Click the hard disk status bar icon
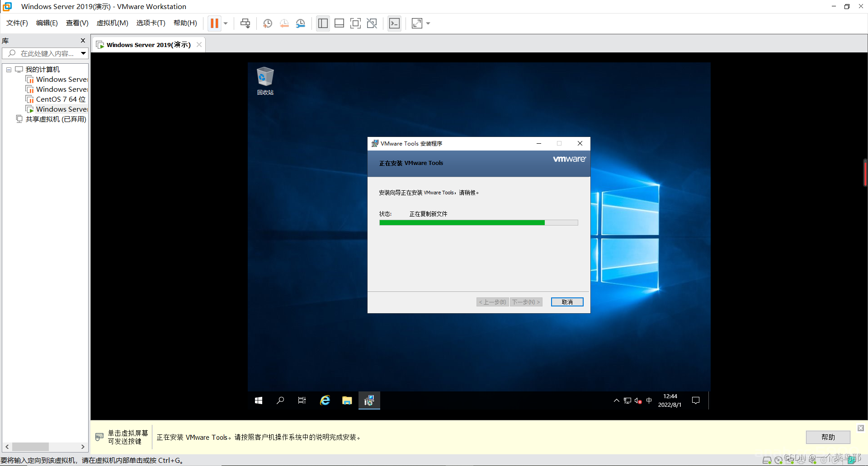This screenshot has width=868, height=466. click(x=767, y=460)
